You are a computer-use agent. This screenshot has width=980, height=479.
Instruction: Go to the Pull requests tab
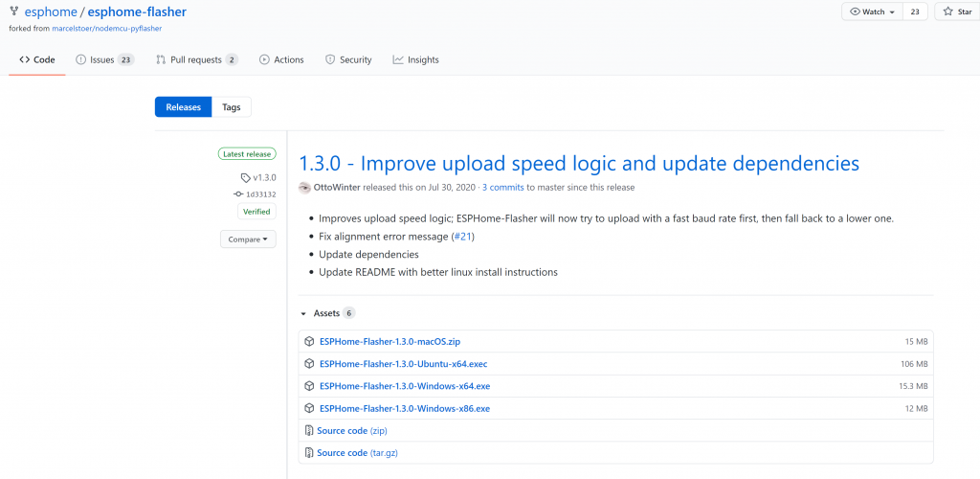pos(196,59)
